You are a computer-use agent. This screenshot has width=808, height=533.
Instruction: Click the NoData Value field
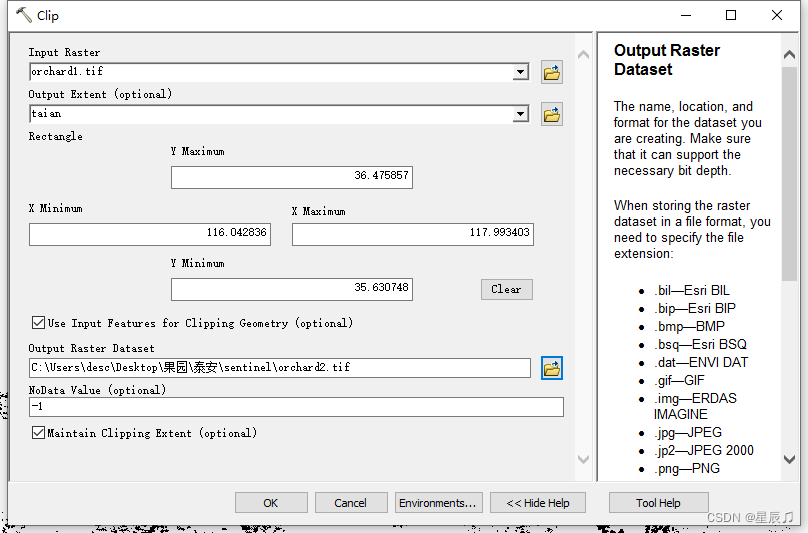[296, 407]
